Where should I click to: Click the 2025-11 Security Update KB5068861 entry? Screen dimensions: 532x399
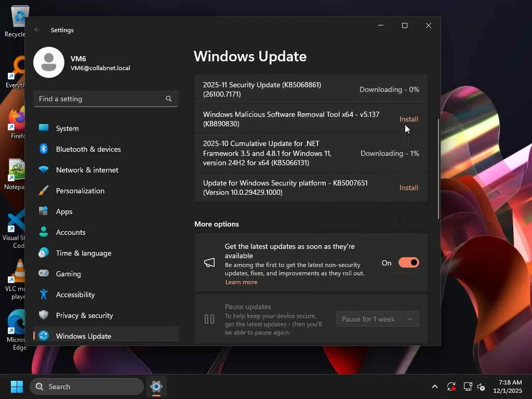coord(311,89)
